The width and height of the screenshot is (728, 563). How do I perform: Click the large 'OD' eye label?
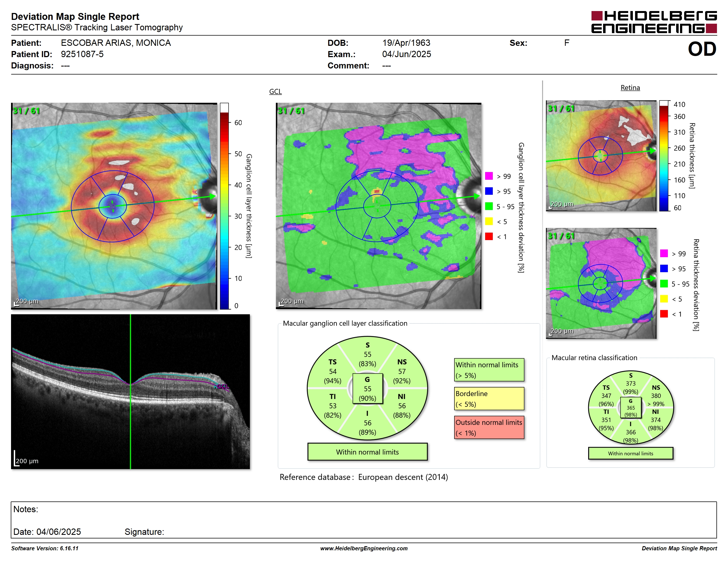[702, 49]
